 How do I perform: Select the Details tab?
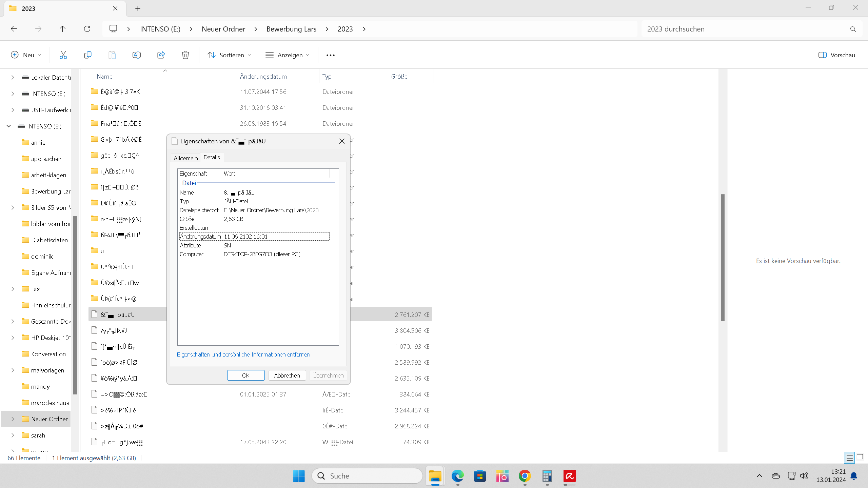coord(212,157)
